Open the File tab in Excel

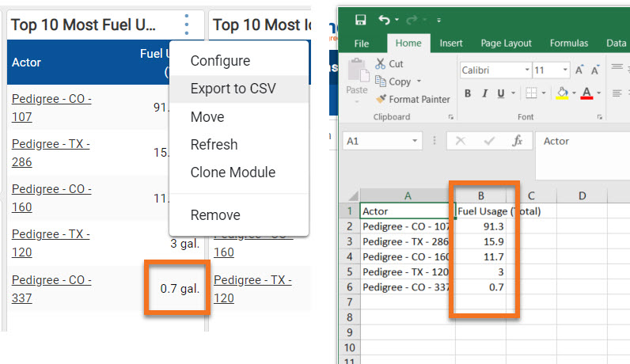click(362, 44)
